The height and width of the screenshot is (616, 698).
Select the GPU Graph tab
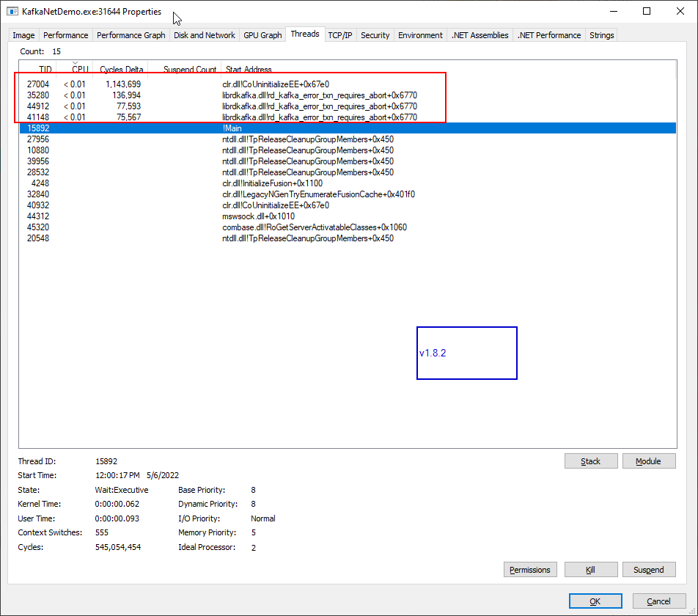coord(262,35)
